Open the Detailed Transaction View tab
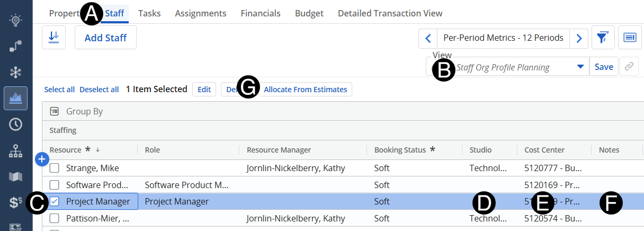644x231 pixels. pos(390,13)
